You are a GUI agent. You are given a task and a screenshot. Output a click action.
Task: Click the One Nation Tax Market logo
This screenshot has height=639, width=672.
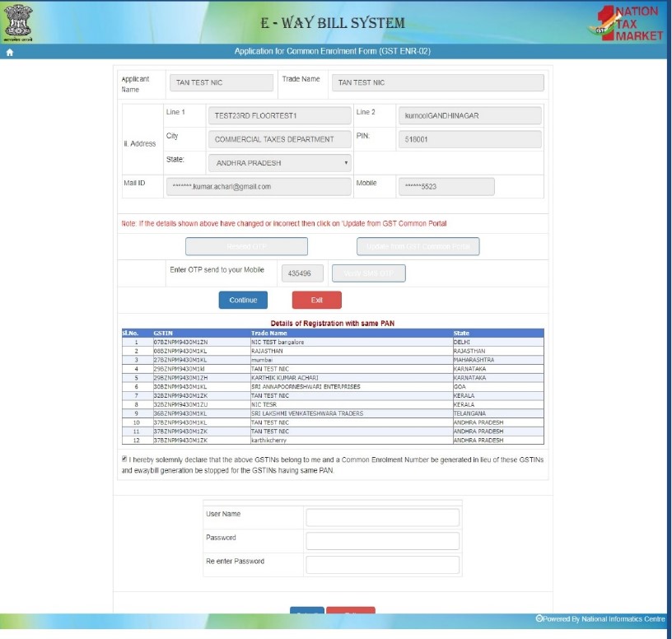click(625, 23)
